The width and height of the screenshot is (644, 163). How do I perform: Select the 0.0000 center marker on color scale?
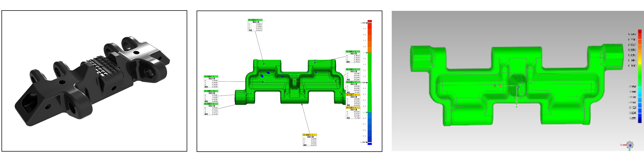click(364, 83)
